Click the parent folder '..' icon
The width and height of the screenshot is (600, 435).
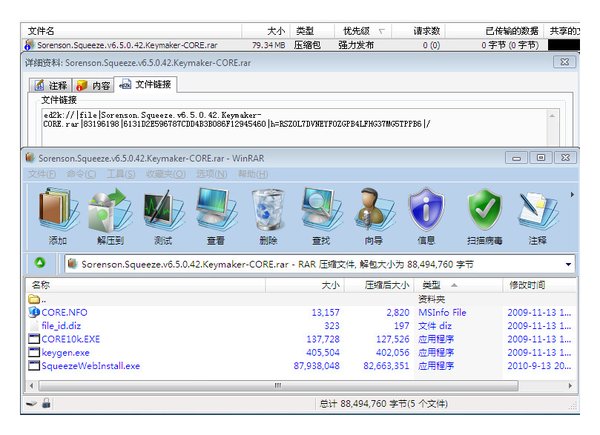[34, 299]
